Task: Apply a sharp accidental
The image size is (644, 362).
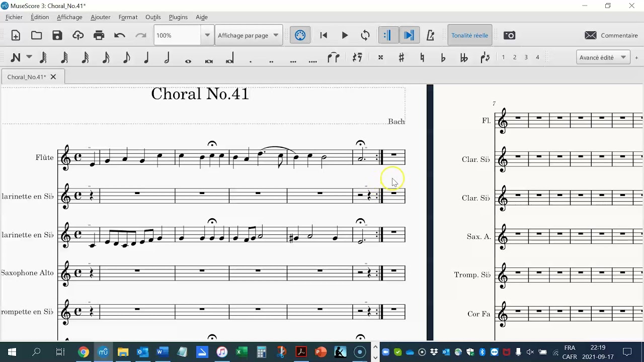Action: click(401, 57)
